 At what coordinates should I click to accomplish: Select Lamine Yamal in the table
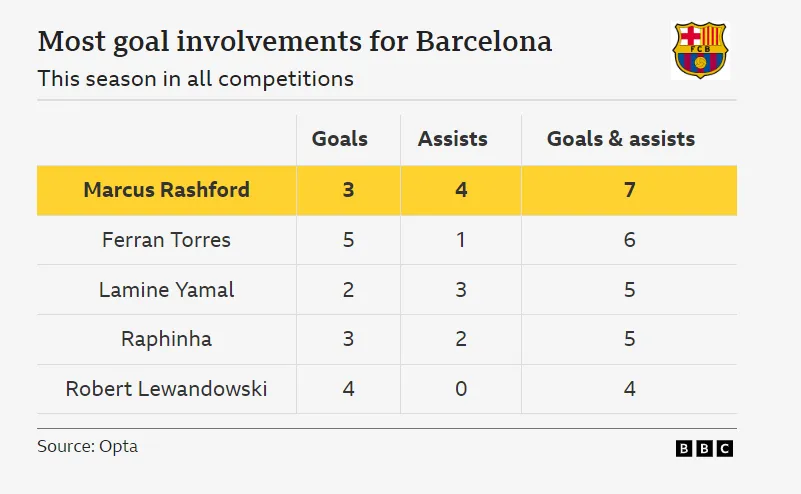coord(167,290)
